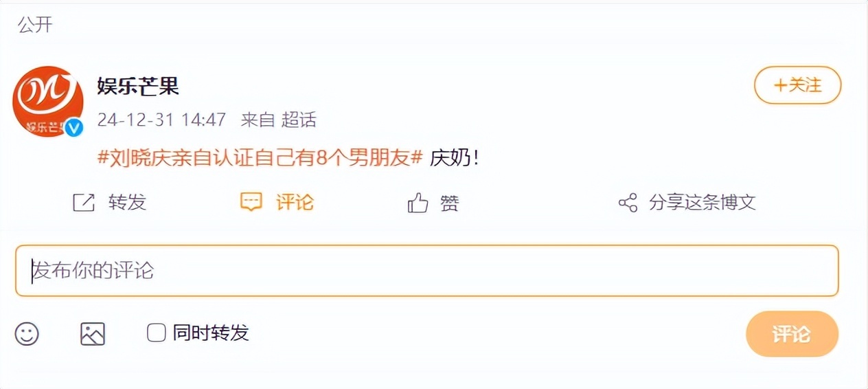Image resolution: width=868 pixels, height=389 pixels.
Task: Enable the 同时转发 checkbox
Action: click(157, 333)
